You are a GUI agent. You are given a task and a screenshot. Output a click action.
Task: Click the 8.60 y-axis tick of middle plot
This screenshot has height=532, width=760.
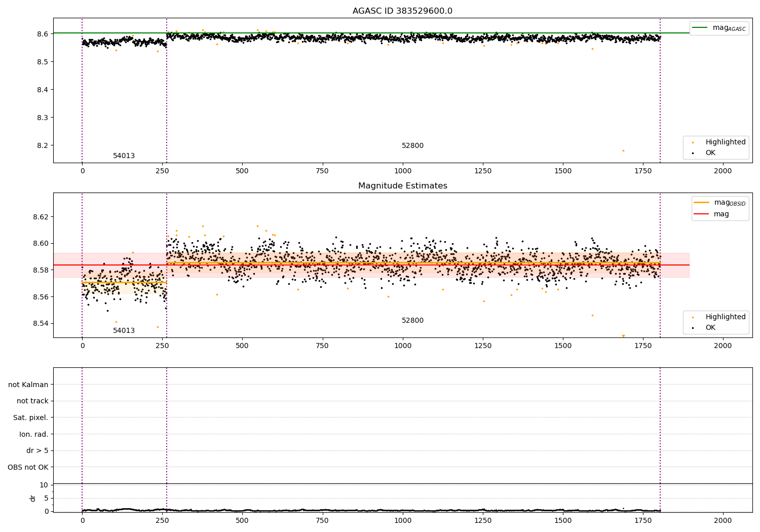pos(41,244)
